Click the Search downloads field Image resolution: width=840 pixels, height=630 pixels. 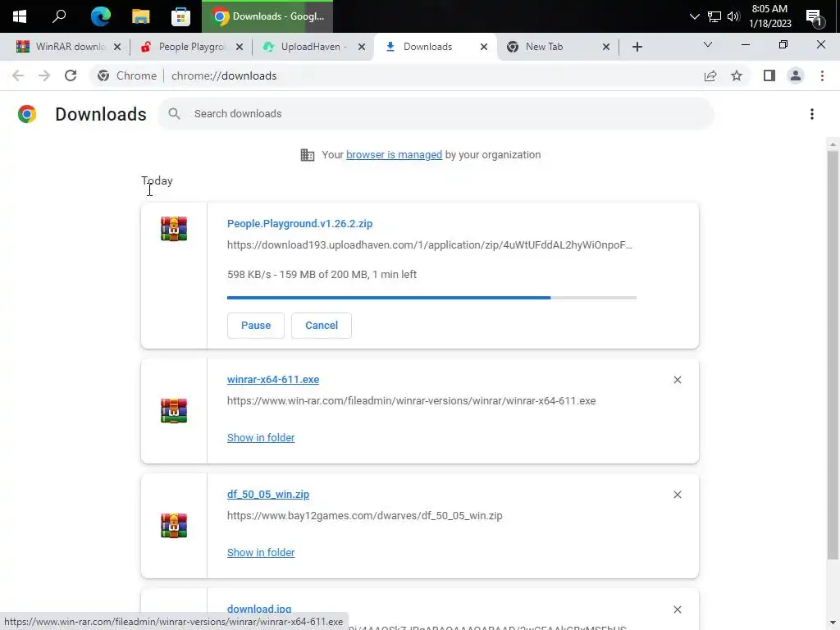(436, 113)
